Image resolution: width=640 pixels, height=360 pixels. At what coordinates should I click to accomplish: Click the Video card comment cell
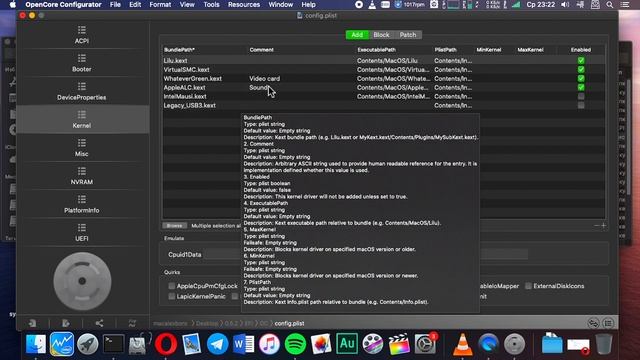(264, 78)
